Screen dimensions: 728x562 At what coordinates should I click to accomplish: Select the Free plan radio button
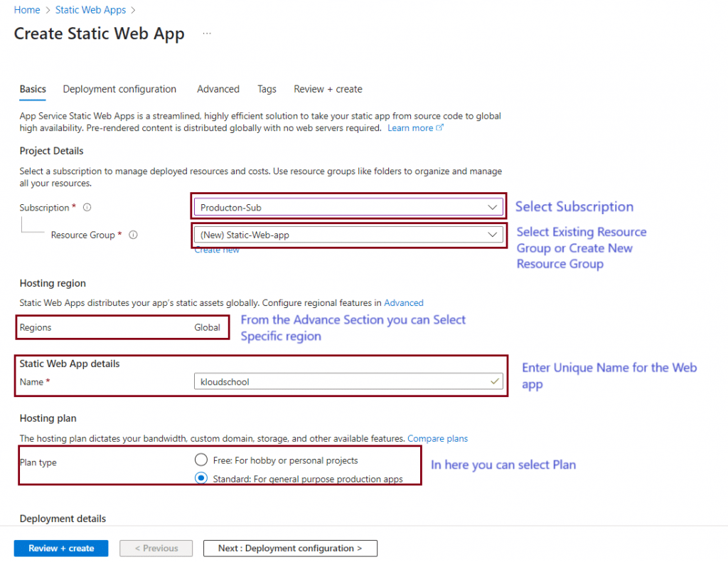click(x=201, y=460)
